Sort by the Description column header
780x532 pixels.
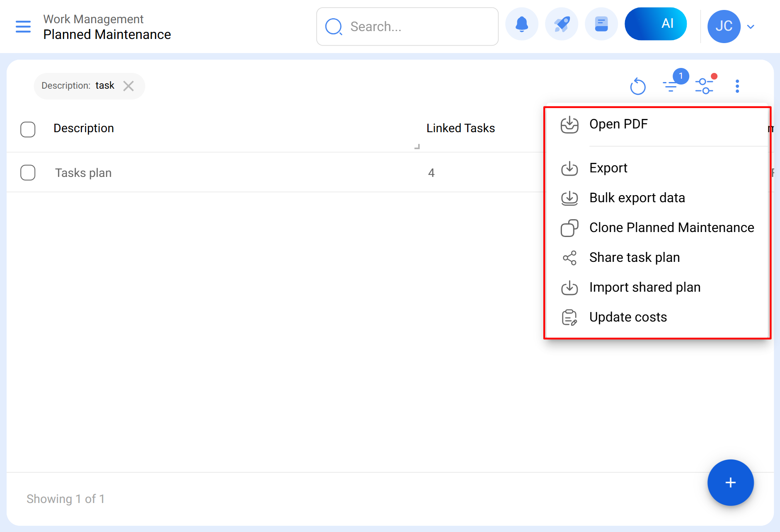(x=84, y=128)
